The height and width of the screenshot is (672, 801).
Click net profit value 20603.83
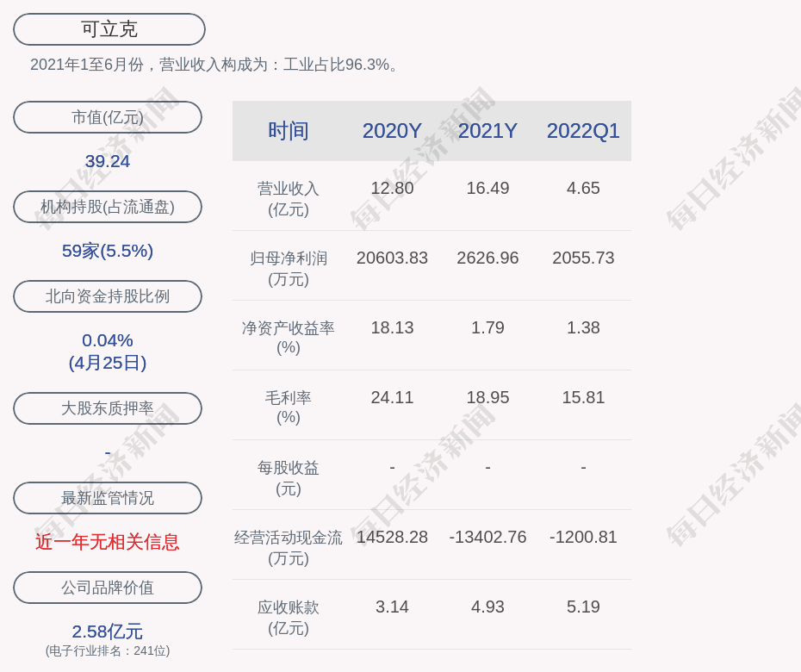point(392,258)
